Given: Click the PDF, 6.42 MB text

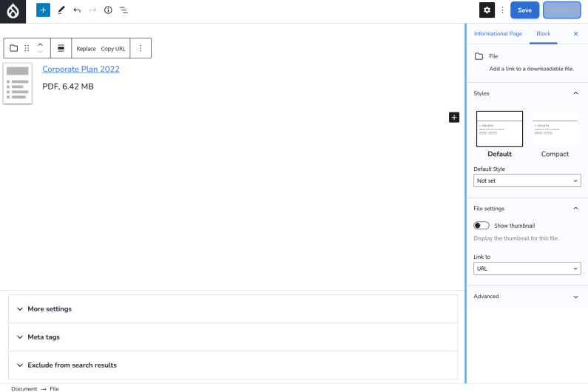Looking at the screenshot, I should [x=68, y=87].
